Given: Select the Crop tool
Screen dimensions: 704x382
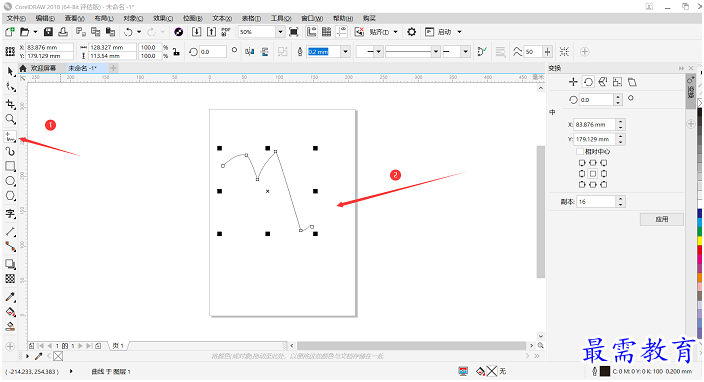Looking at the screenshot, I should tap(10, 104).
